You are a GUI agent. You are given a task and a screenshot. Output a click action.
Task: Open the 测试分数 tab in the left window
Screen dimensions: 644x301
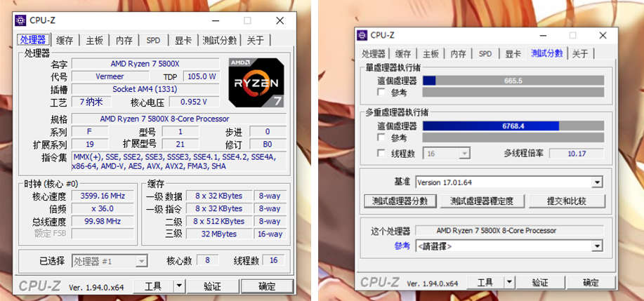point(219,40)
